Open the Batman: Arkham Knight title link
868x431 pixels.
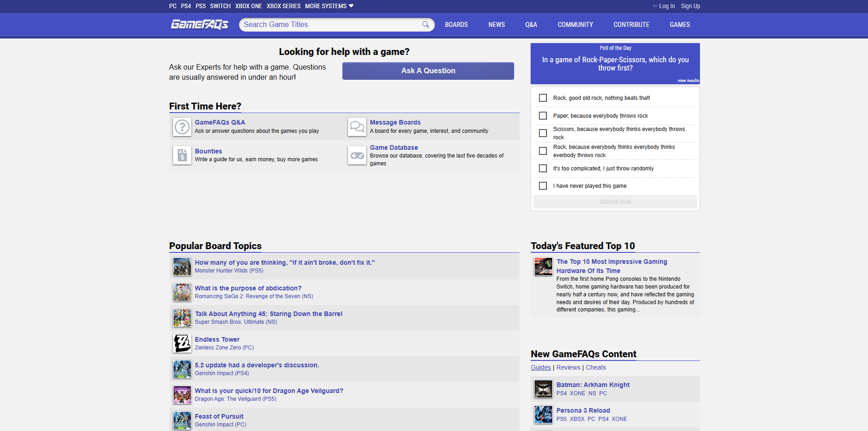coord(593,385)
